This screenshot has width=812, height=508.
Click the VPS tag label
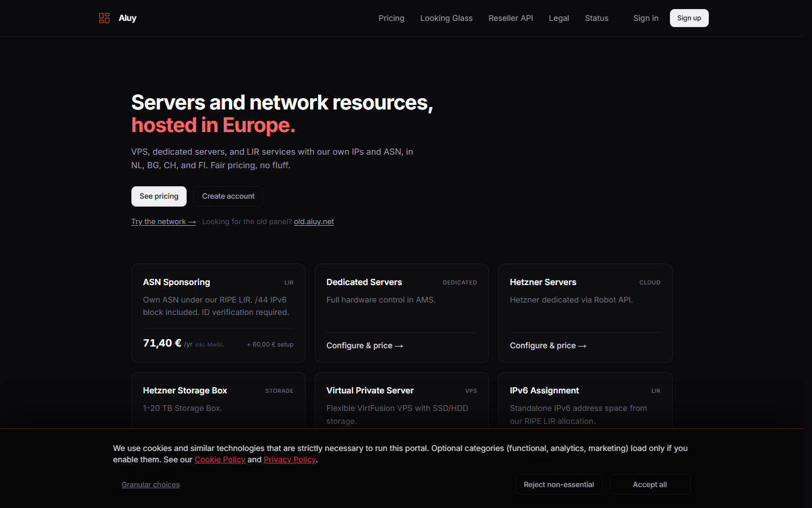coord(471,391)
